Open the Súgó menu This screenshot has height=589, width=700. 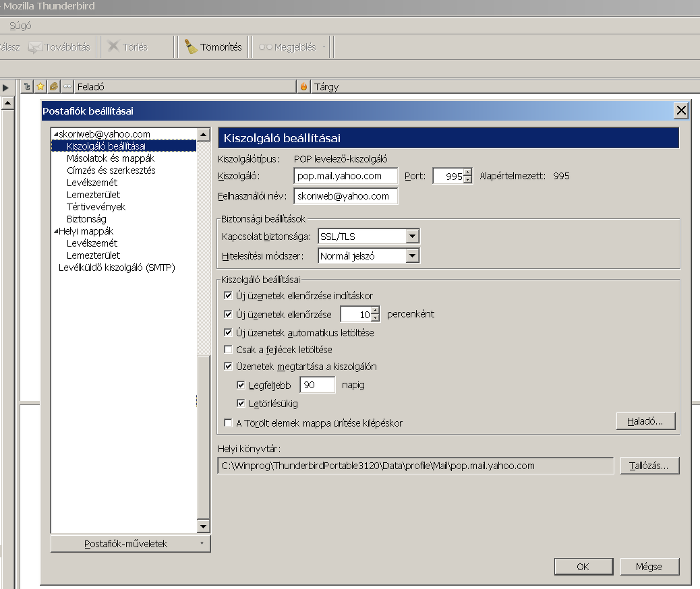(x=20, y=26)
